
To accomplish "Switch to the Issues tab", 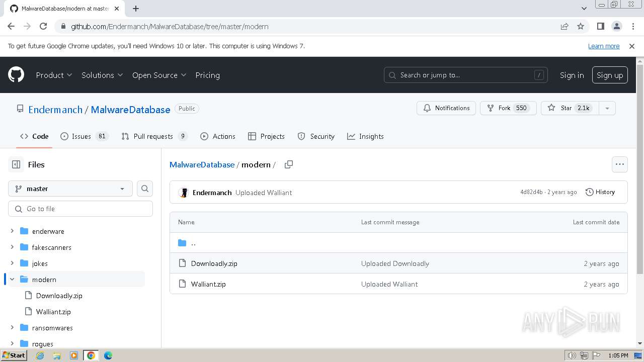I will coord(81,136).
